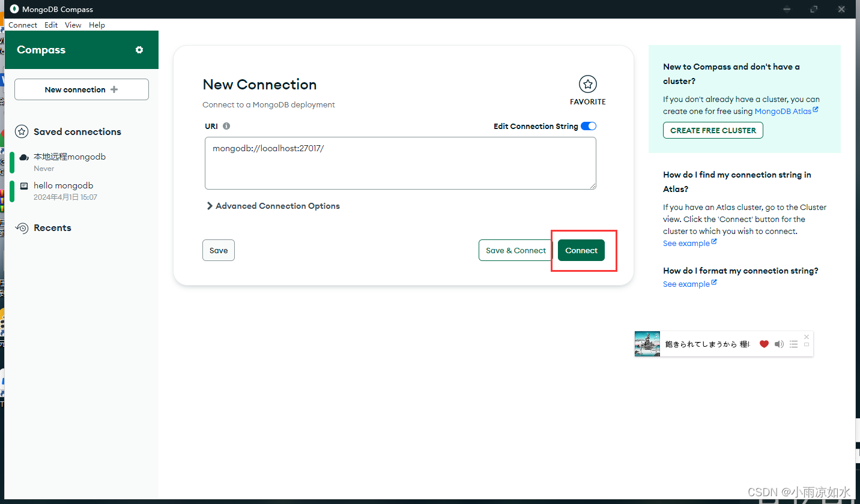Click the Saved connections star icon
860x504 pixels.
click(22, 131)
